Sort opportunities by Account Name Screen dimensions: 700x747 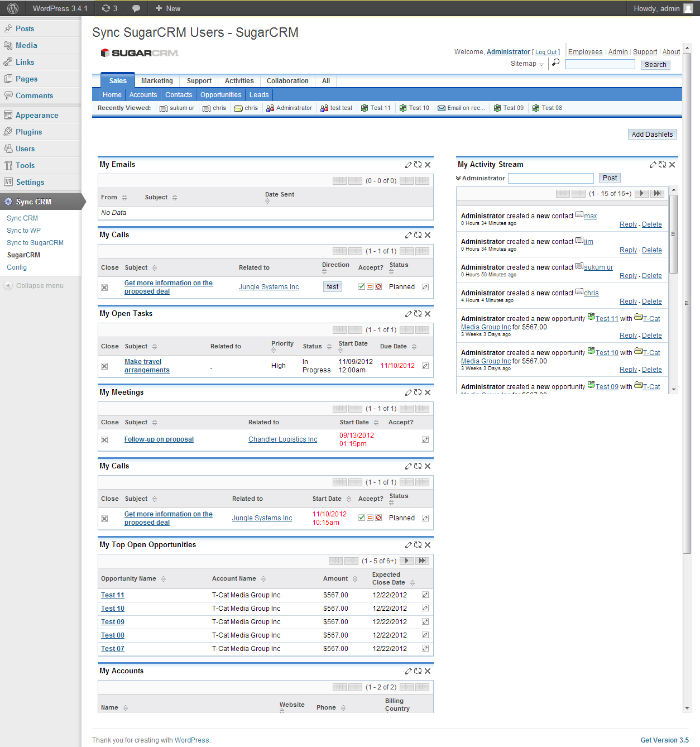pos(263,579)
